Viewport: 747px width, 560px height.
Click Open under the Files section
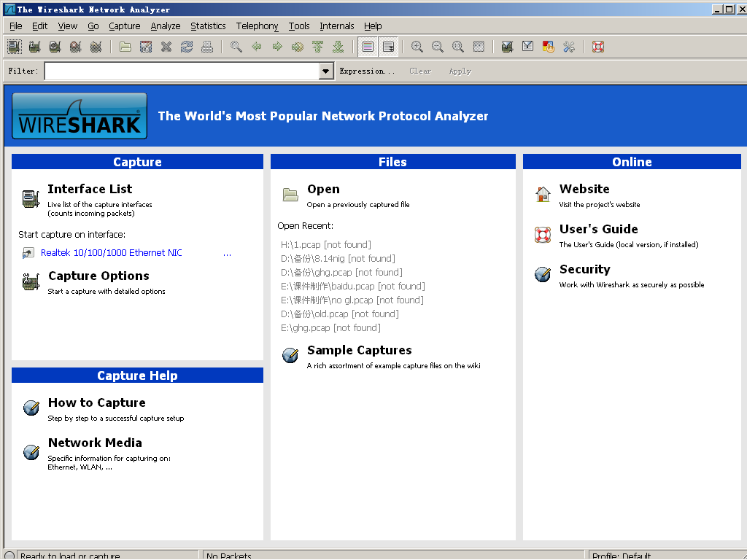coord(323,189)
